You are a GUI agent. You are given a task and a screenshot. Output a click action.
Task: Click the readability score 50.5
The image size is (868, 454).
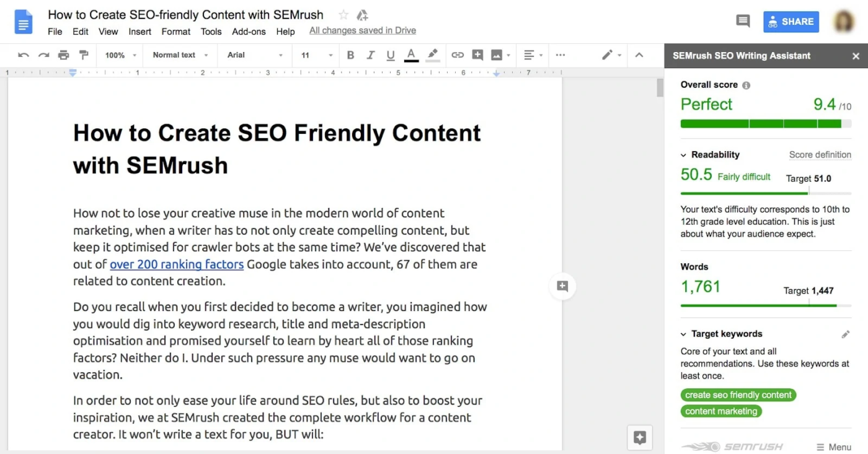696,175
